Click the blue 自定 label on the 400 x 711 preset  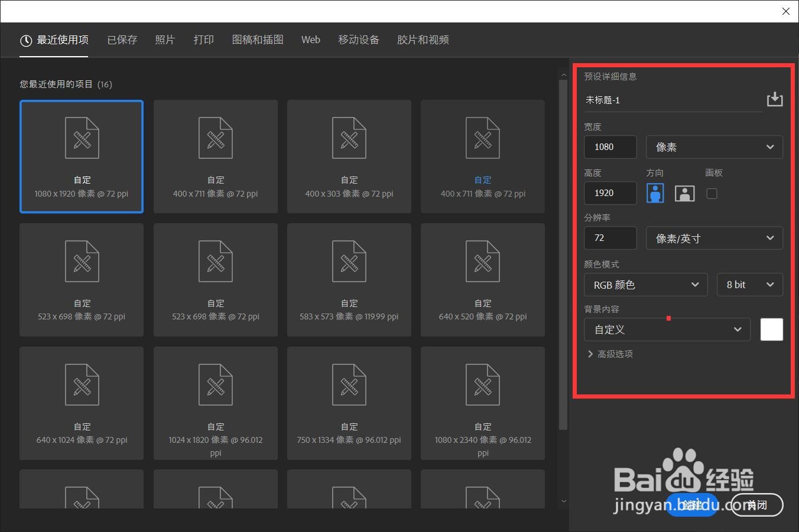click(483, 179)
